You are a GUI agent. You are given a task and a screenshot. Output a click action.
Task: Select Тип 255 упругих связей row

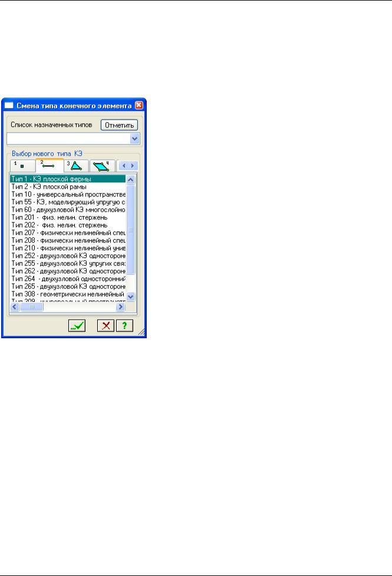[x=68, y=263]
